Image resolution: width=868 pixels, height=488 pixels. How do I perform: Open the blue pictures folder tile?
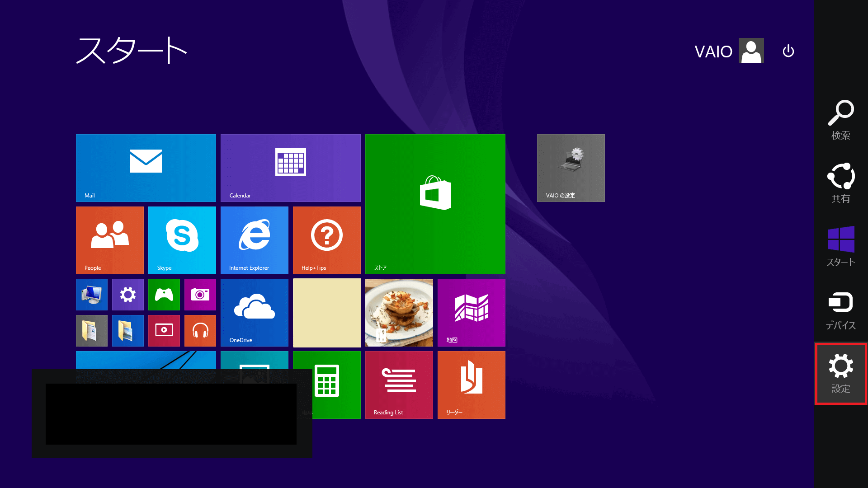128,331
